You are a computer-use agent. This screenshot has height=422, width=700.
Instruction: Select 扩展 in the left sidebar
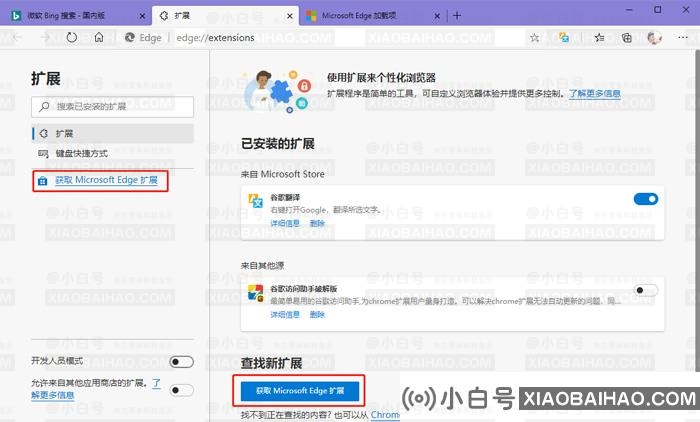coord(112,134)
